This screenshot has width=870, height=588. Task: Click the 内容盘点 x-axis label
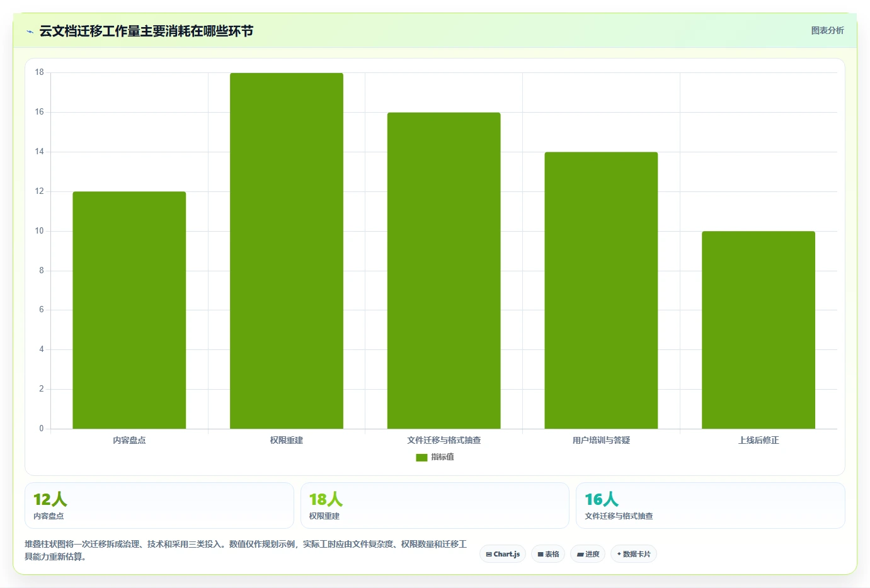point(129,440)
